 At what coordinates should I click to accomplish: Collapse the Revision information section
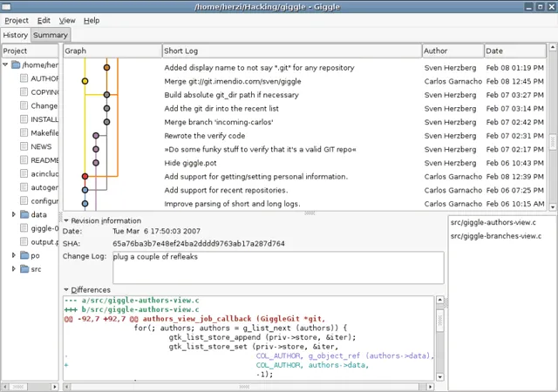pos(67,220)
